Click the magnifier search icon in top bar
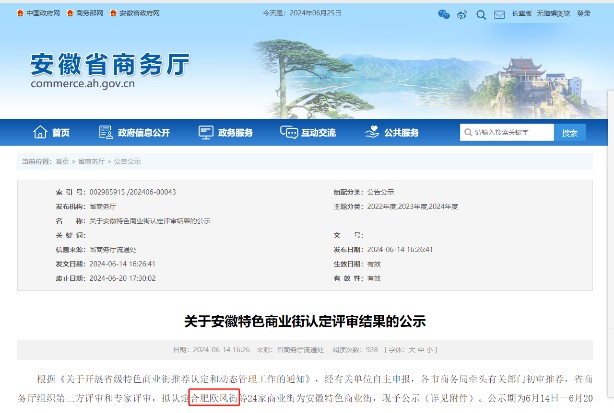The image size is (614, 413). (x=482, y=14)
